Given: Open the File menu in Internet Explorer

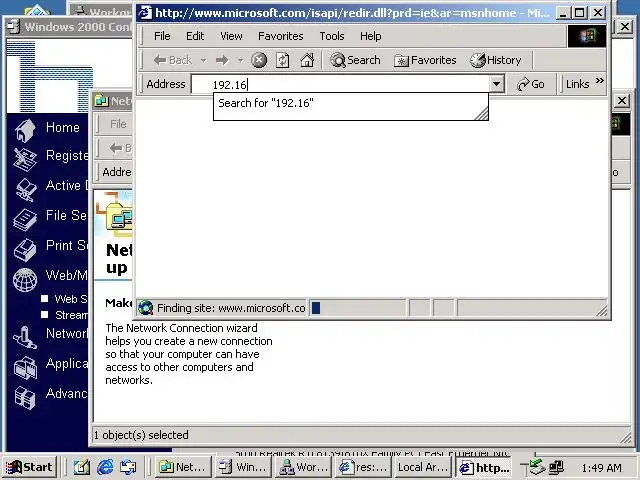Looking at the screenshot, I should pos(162,36).
